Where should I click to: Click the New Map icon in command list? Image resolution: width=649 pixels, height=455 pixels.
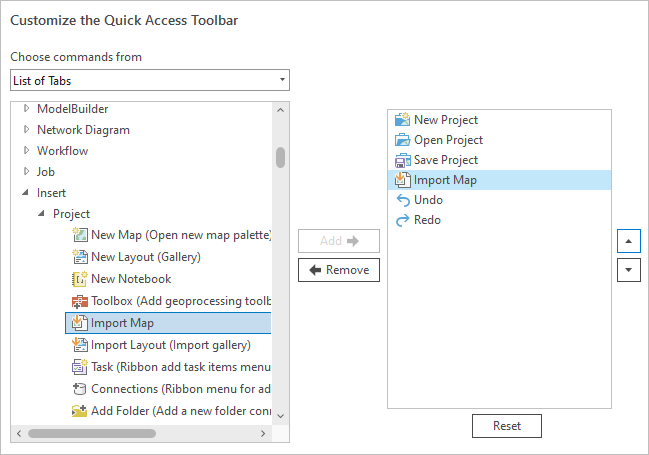pos(80,235)
